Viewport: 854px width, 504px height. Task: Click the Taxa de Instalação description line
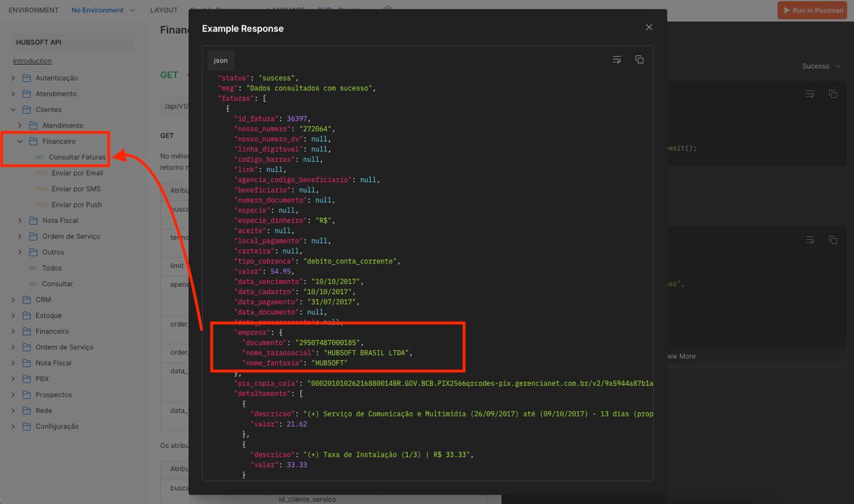tap(362, 455)
